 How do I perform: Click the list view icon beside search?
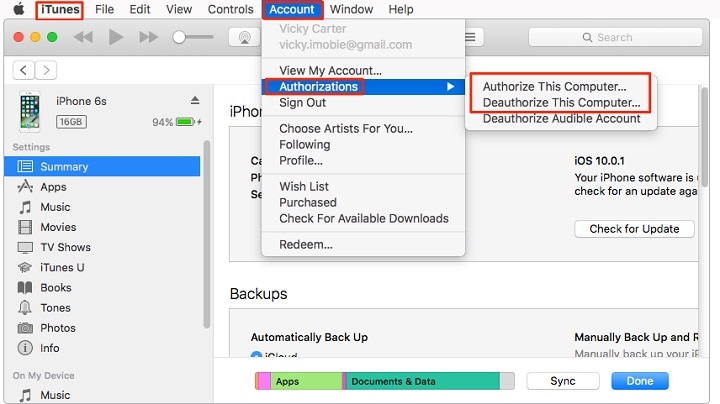tap(470, 37)
